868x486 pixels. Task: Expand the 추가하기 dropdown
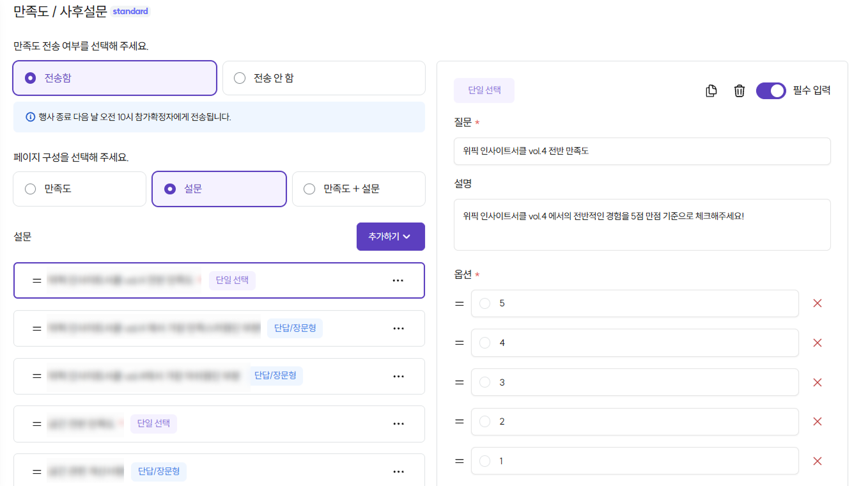click(391, 236)
